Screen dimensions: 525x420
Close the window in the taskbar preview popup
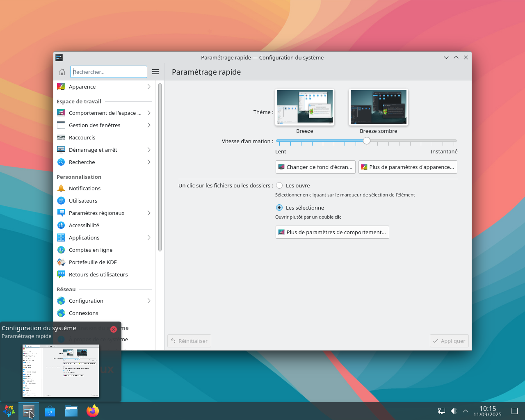tap(114, 329)
